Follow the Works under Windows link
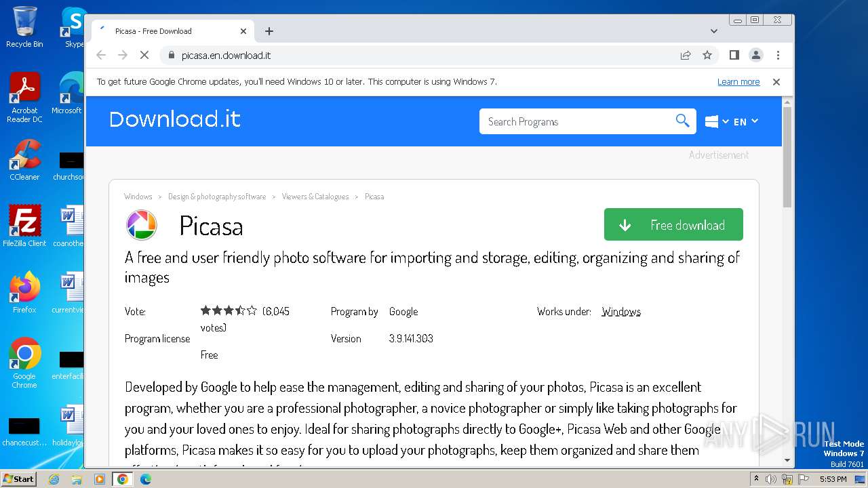Screen dimensions: 868x488 pyautogui.click(x=621, y=312)
